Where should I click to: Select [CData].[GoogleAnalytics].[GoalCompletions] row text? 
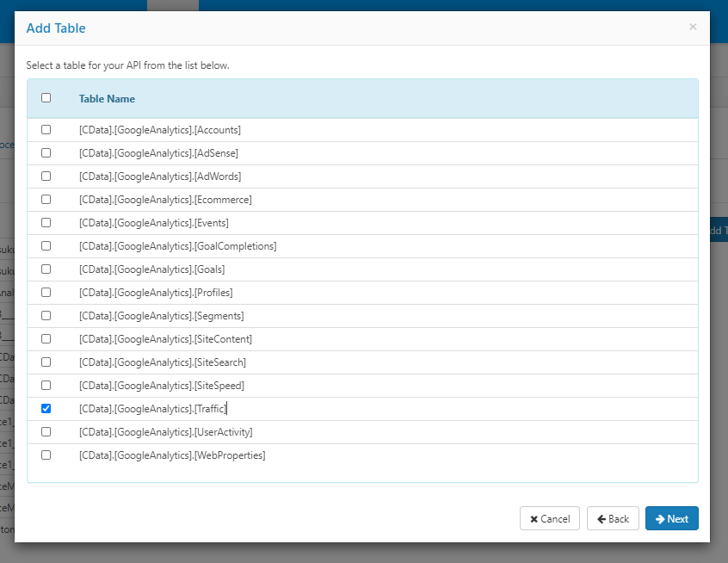point(178,246)
